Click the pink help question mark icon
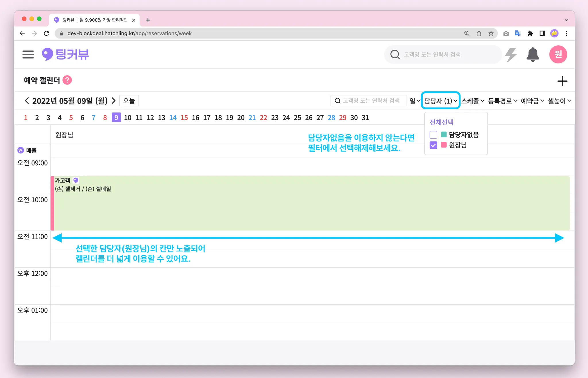 pyautogui.click(x=67, y=80)
